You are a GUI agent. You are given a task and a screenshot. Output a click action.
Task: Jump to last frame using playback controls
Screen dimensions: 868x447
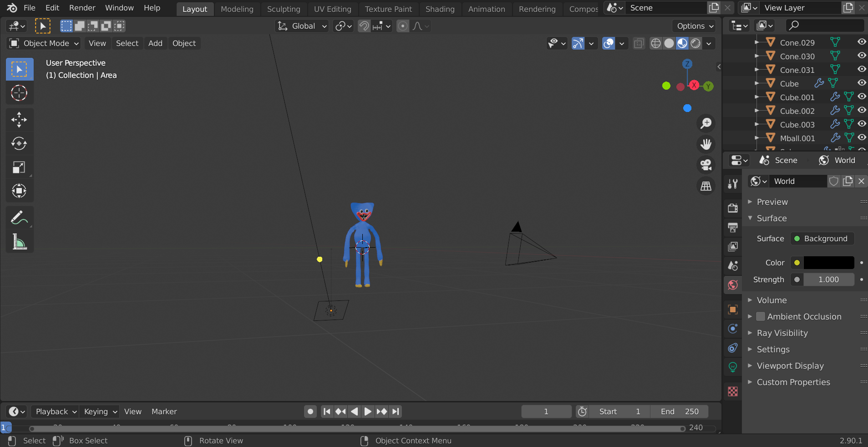coord(395,411)
